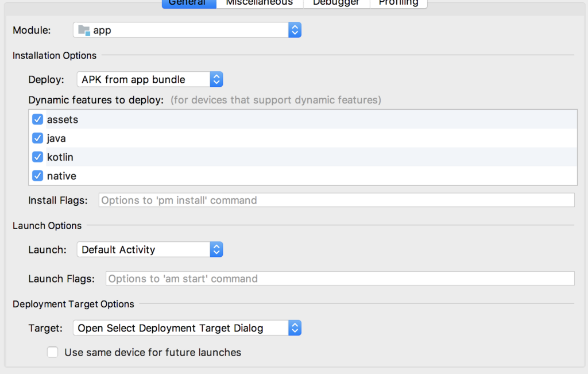Click the Deploy combo box arrows
The width and height of the screenshot is (588, 374).
(216, 79)
